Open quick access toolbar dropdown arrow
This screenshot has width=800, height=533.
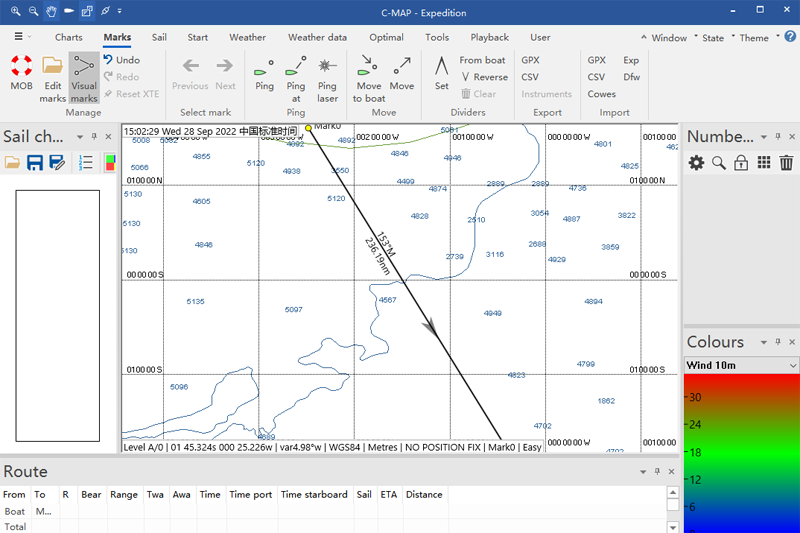coord(119,11)
